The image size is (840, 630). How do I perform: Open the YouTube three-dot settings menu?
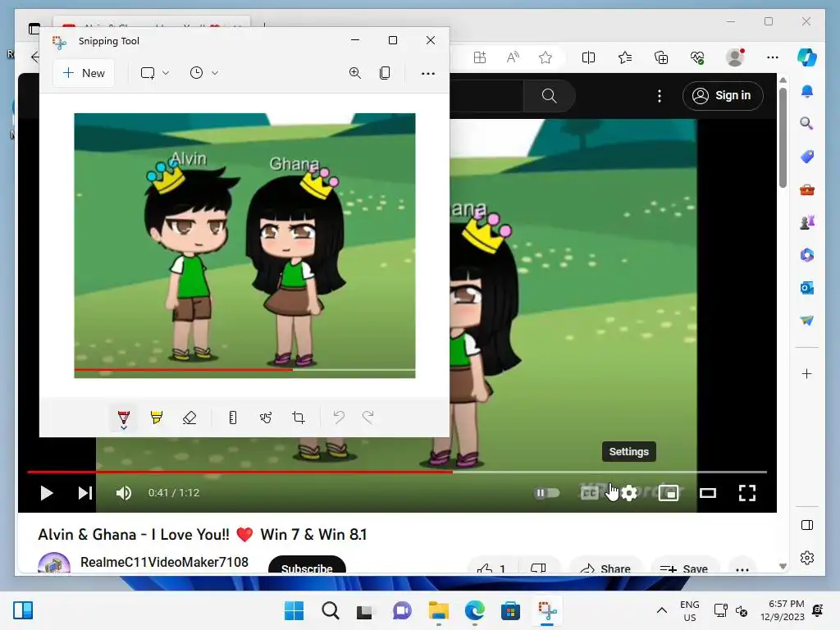coord(660,96)
